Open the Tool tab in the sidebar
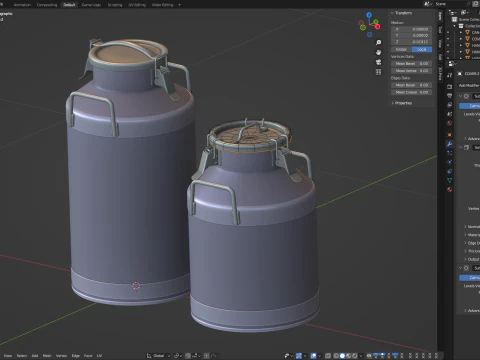Screen dimensions: 480x360 click(x=440, y=30)
